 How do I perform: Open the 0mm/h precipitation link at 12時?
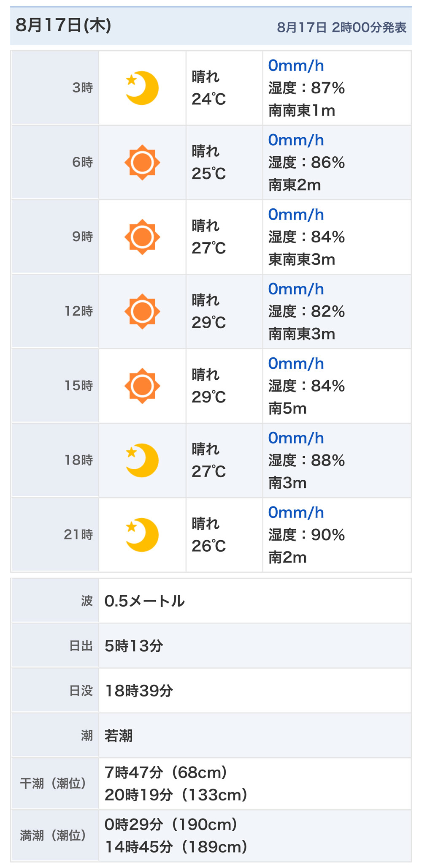296,289
